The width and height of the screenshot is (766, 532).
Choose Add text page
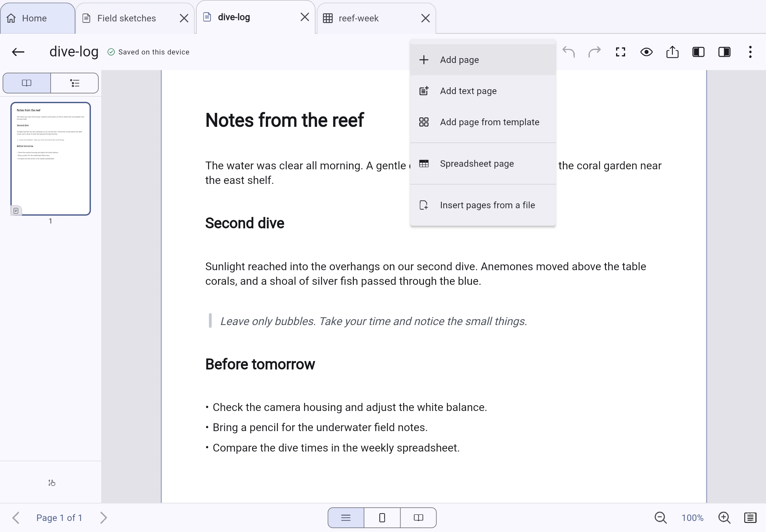click(483, 91)
